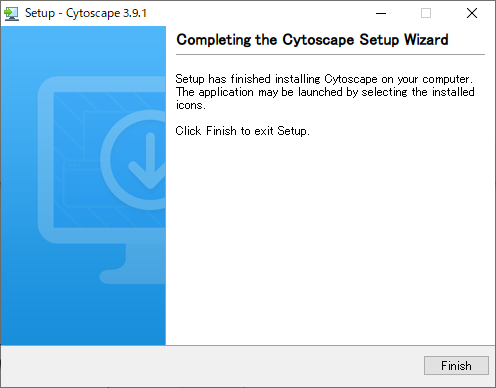Click the empty gray bottom button bar
The height and width of the screenshot is (388, 496).
coord(210,366)
